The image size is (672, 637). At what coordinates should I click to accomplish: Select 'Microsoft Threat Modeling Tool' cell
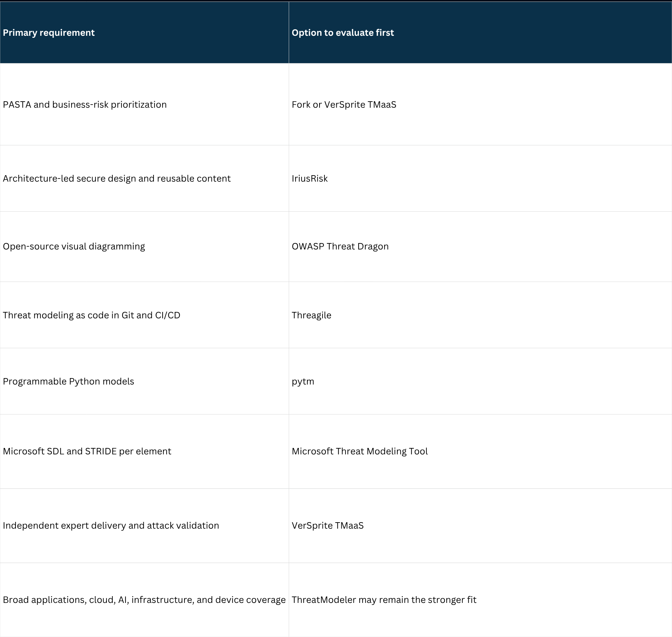480,451
